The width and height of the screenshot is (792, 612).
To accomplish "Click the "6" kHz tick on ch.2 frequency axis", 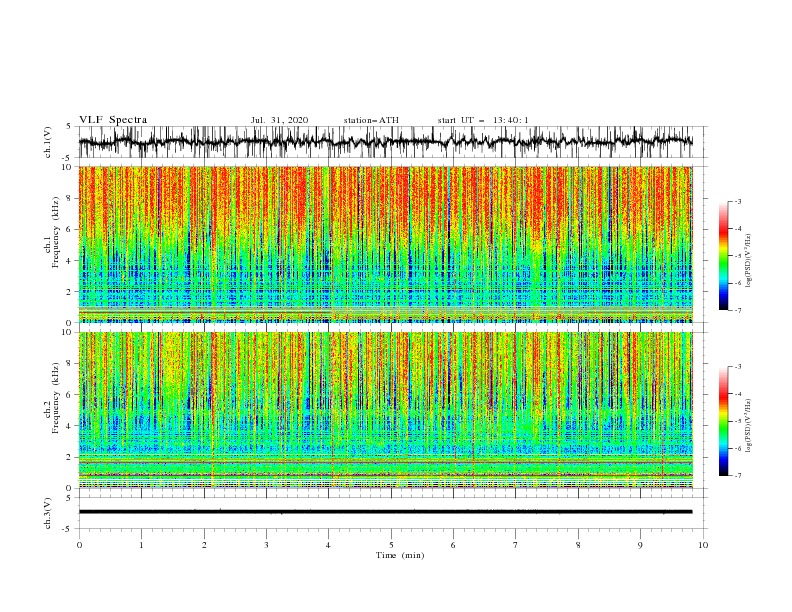I will pos(69,395).
